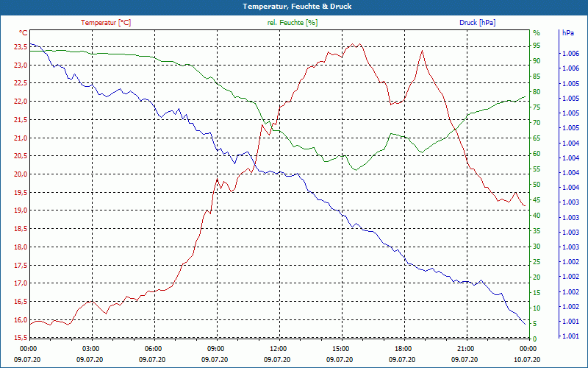Click the 85 humidity axis tick label

point(537,77)
